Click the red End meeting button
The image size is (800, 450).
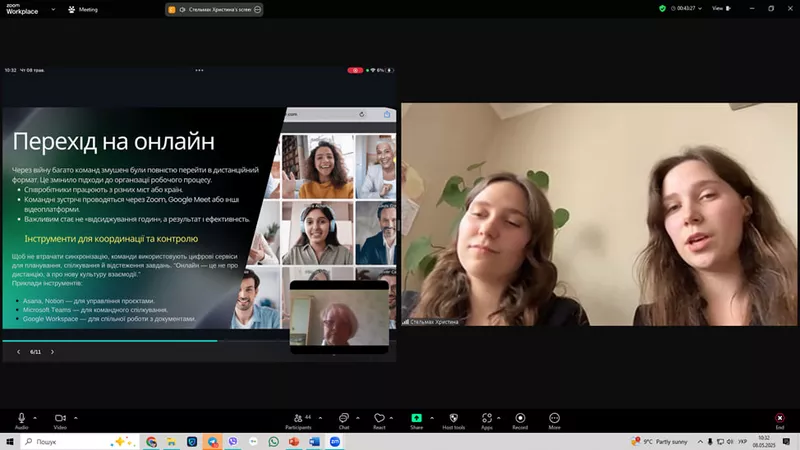pyautogui.click(x=780, y=421)
